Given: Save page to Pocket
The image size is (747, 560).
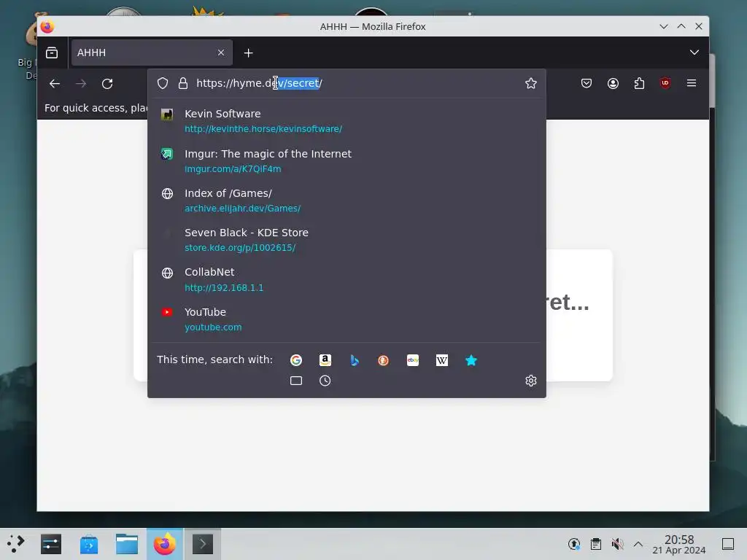Looking at the screenshot, I should click(x=587, y=83).
